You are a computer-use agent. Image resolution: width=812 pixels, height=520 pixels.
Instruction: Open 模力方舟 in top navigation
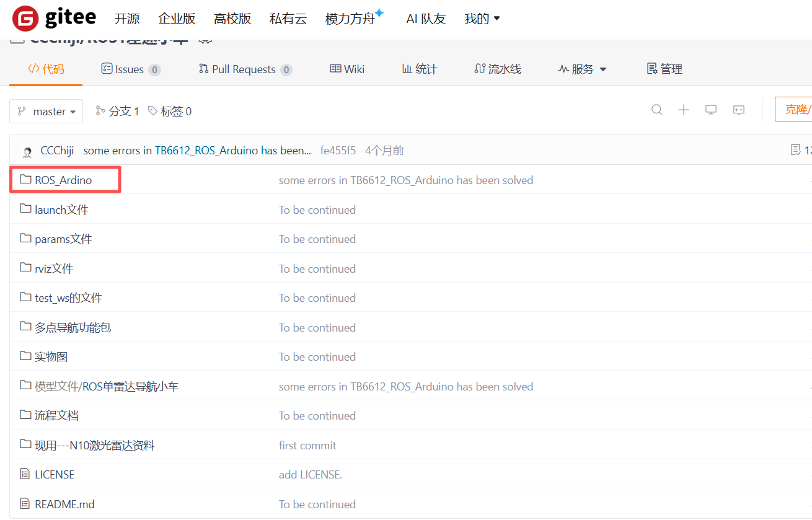tap(350, 19)
